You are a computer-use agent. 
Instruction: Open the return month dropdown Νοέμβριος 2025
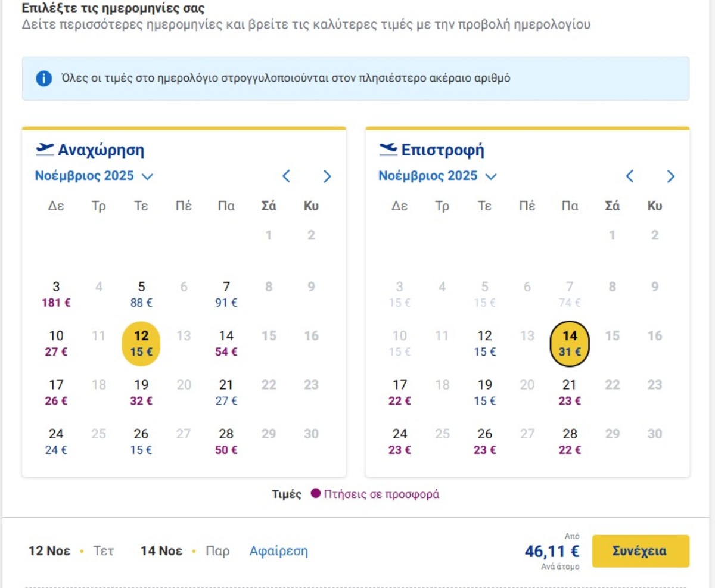[x=437, y=176]
